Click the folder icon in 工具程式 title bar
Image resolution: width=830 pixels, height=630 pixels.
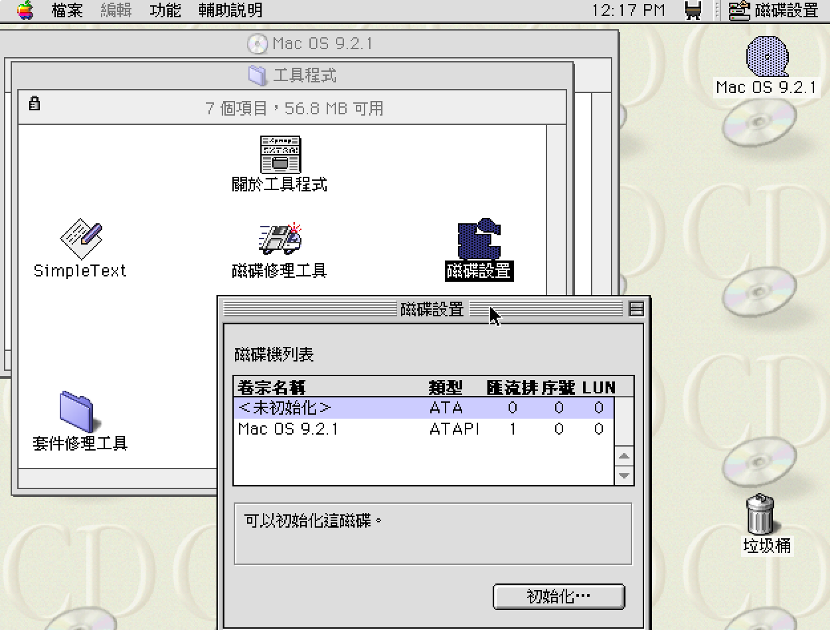point(257,75)
